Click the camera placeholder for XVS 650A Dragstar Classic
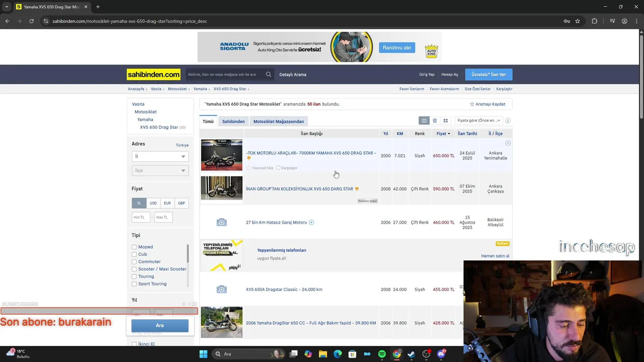 (221, 289)
